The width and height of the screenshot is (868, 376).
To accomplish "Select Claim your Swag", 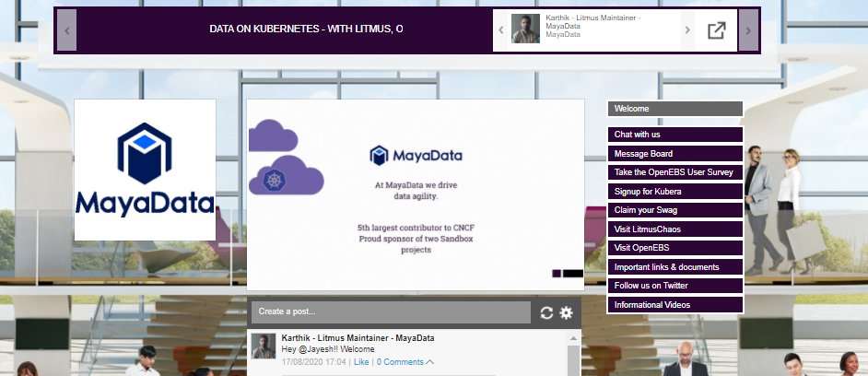I will coord(674,210).
